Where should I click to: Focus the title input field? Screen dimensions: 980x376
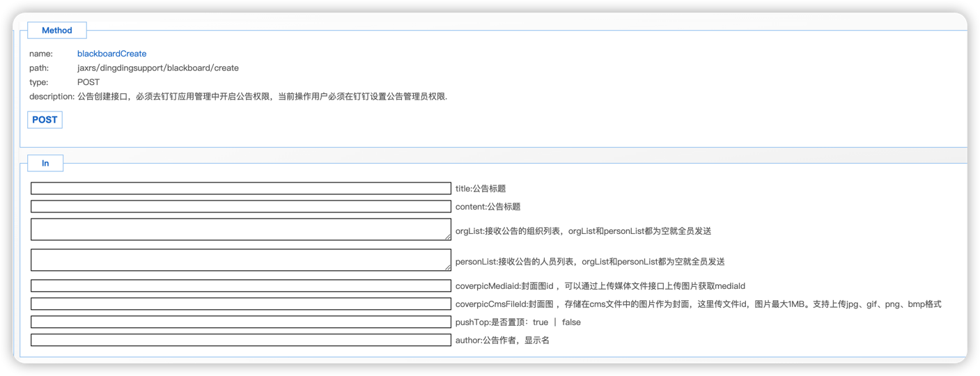240,189
